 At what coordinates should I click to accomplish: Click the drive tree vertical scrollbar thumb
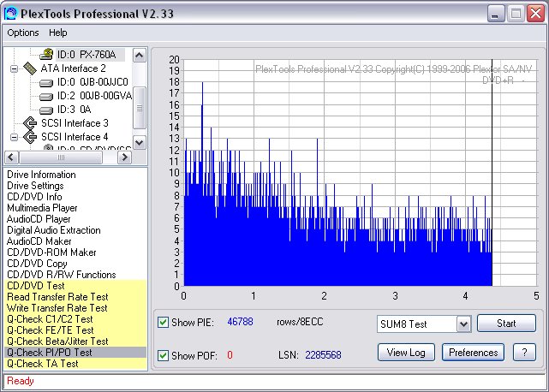(x=140, y=108)
